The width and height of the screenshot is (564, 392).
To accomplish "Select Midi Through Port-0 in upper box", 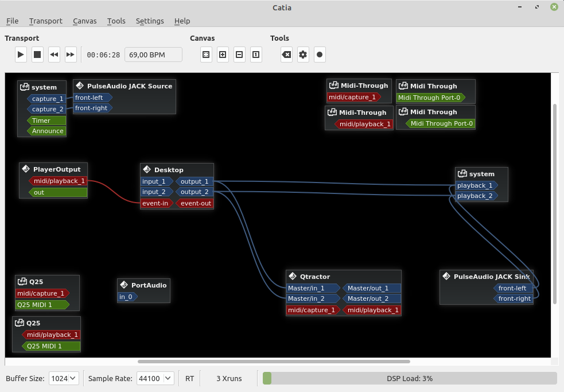I will coord(431,98).
